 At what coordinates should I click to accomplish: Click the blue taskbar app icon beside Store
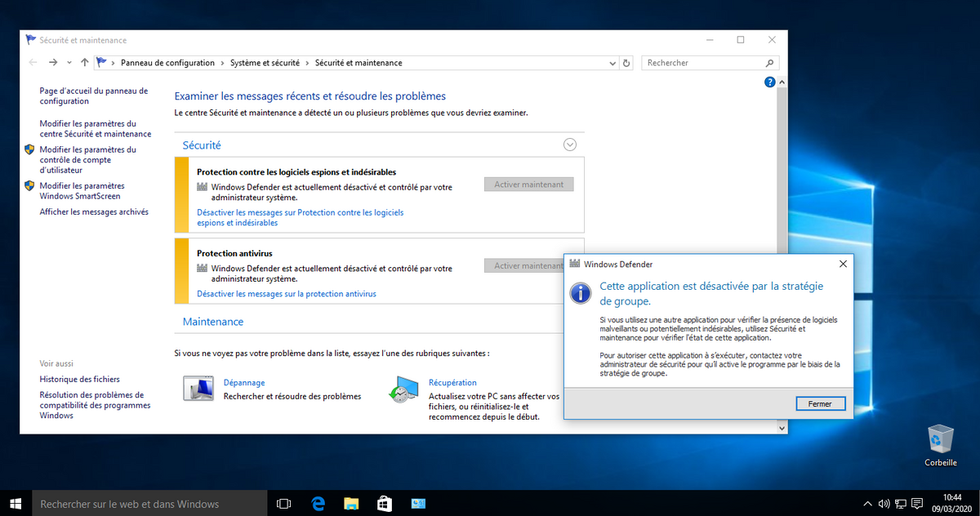click(418, 504)
